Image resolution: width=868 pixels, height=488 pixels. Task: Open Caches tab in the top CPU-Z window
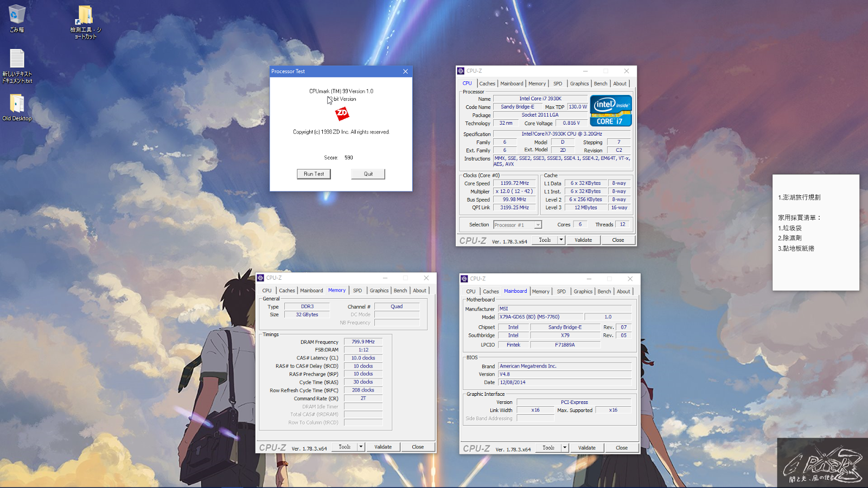point(487,84)
